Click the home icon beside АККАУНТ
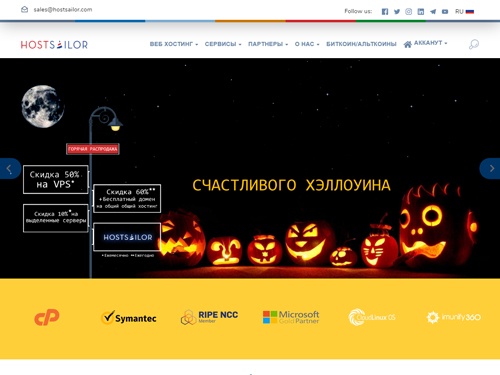Screen dimensions: 500x375 coord(407,44)
